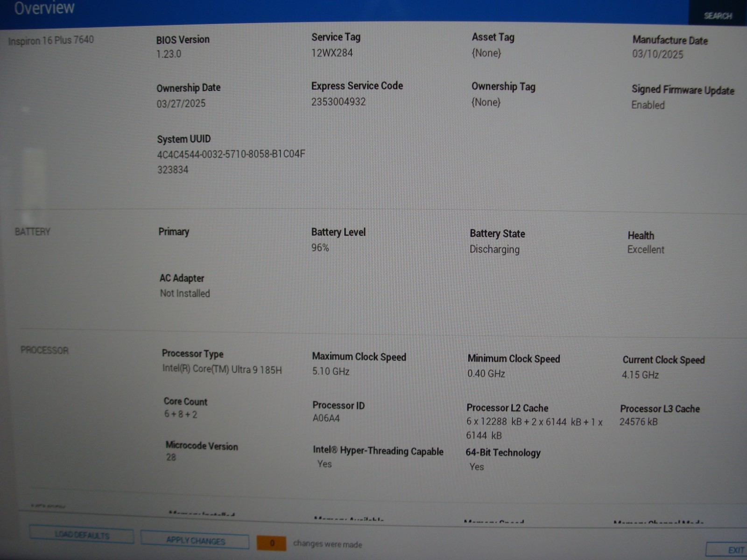Select Express Service Code 2353004932

pos(338,101)
